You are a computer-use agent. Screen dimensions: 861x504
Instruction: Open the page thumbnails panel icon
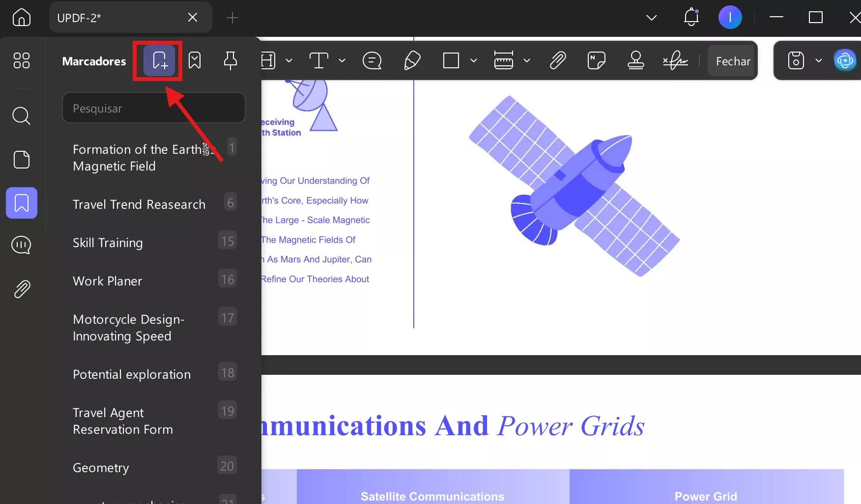tap(21, 160)
